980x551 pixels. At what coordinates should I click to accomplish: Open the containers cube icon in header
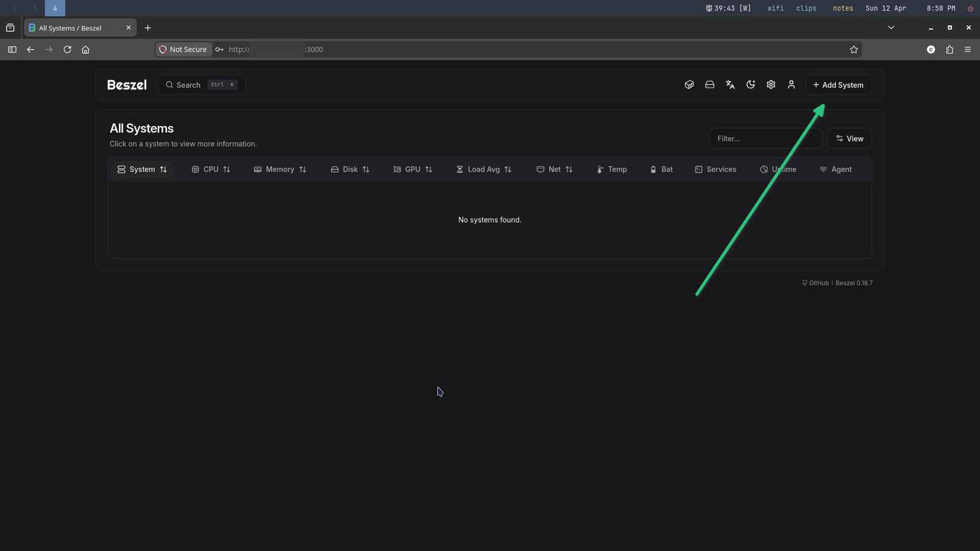click(x=689, y=85)
